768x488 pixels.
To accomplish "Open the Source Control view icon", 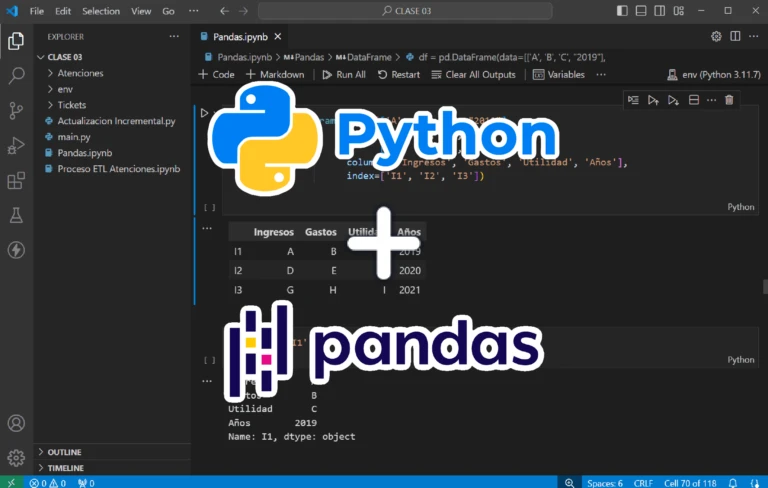I will tap(16, 111).
